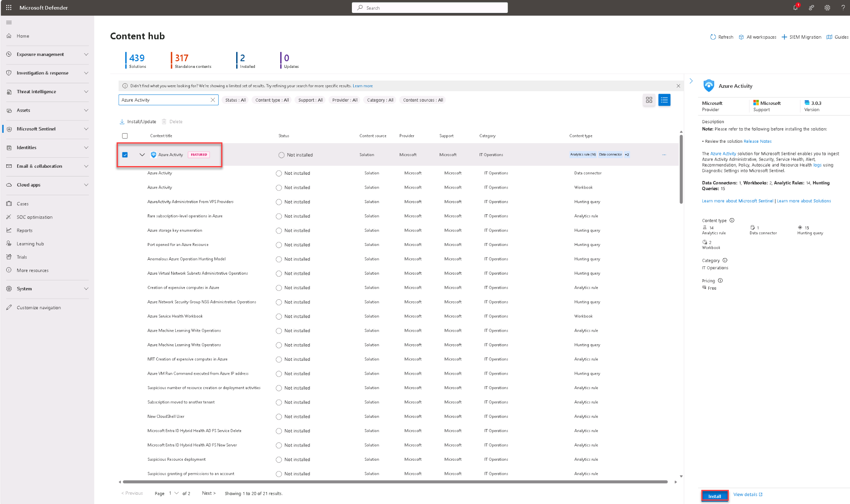The image size is (850, 504).
Task: Click the Content type info icon
Action: pos(732,221)
